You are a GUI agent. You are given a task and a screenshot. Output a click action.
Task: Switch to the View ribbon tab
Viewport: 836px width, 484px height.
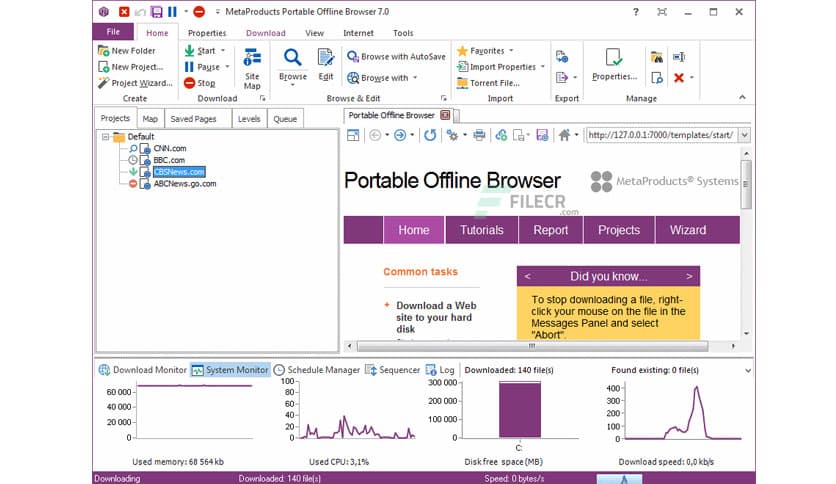[x=314, y=33]
